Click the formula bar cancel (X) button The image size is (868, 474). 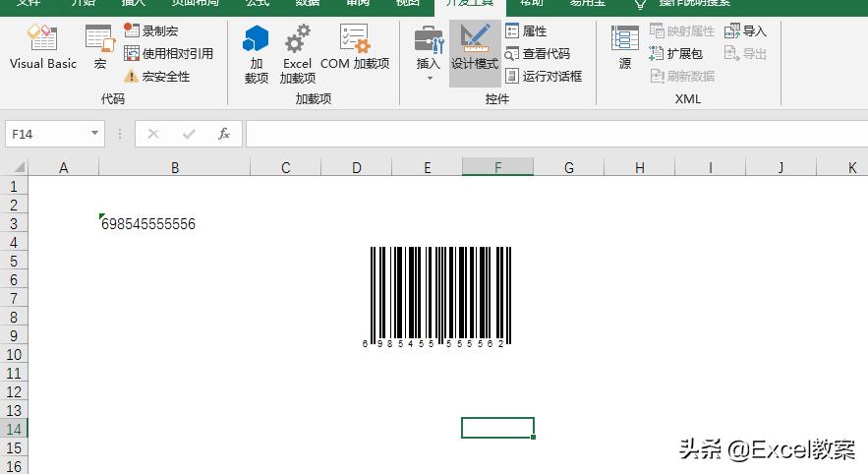click(153, 134)
